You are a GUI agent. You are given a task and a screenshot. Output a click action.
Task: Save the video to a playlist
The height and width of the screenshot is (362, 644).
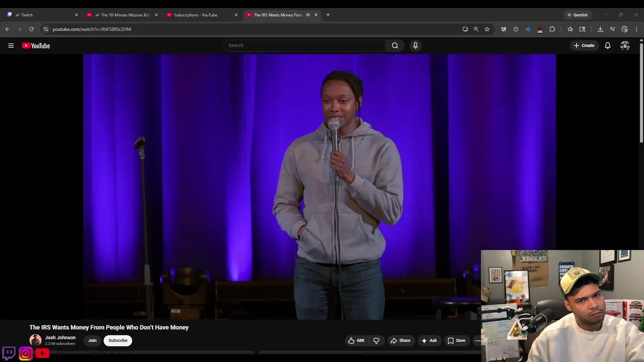[x=456, y=340]
